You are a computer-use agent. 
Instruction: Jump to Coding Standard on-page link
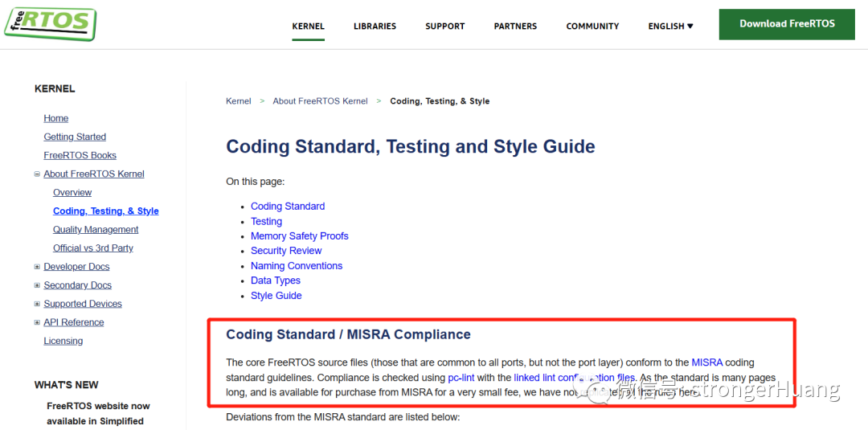coord(288,207)
